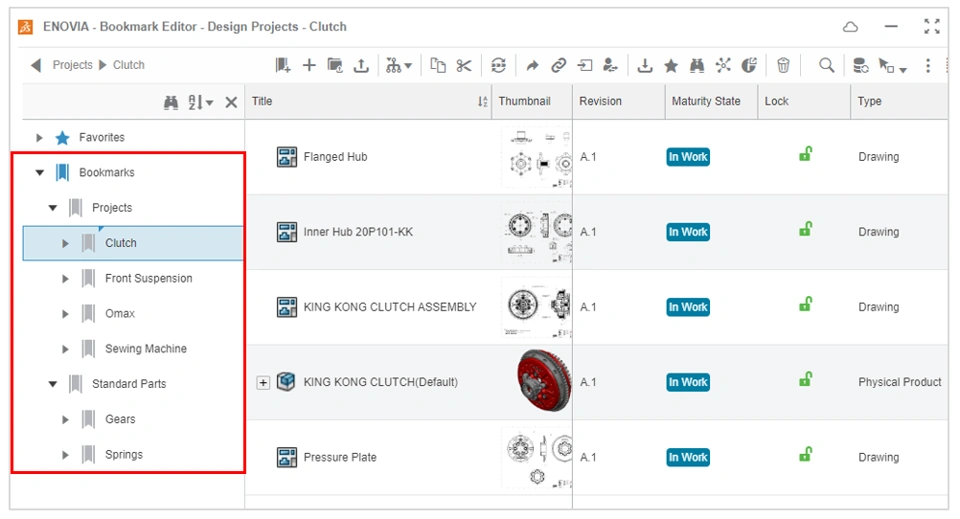960x519 pixels.
Task: Click the cloud icon in title bar
Action: click(850, 27)
